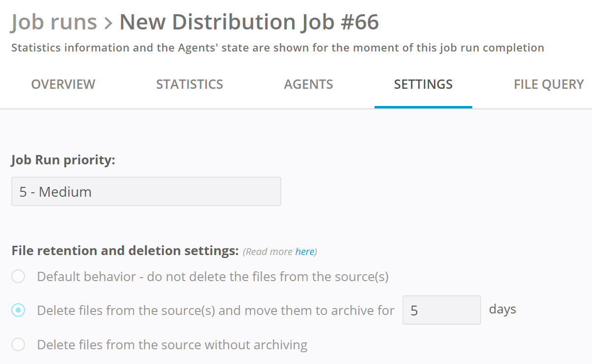
Task: Click the Job runs breadcrumb link
Action: pyautogui.click(x=54, y=22)
